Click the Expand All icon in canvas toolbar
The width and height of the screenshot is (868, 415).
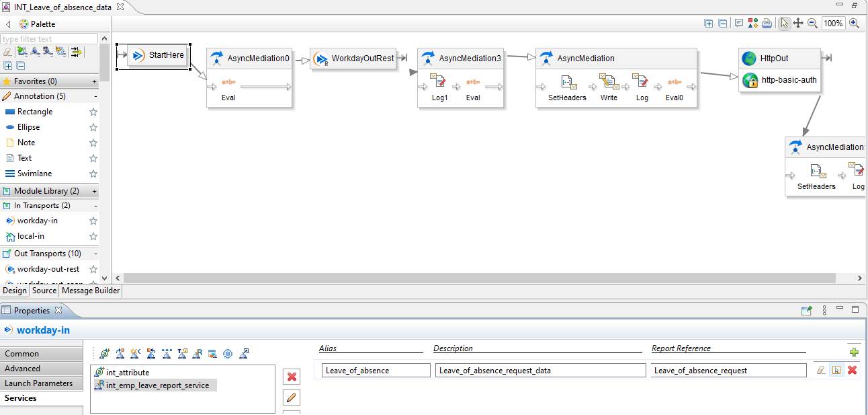[709, 23]
